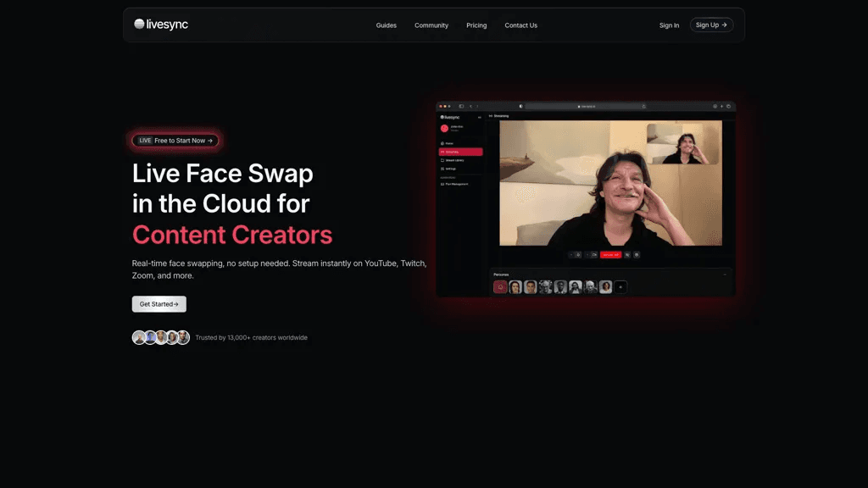Click the Get Started button
The width and height of the screenshot is (868, 488).
point(159,304)
